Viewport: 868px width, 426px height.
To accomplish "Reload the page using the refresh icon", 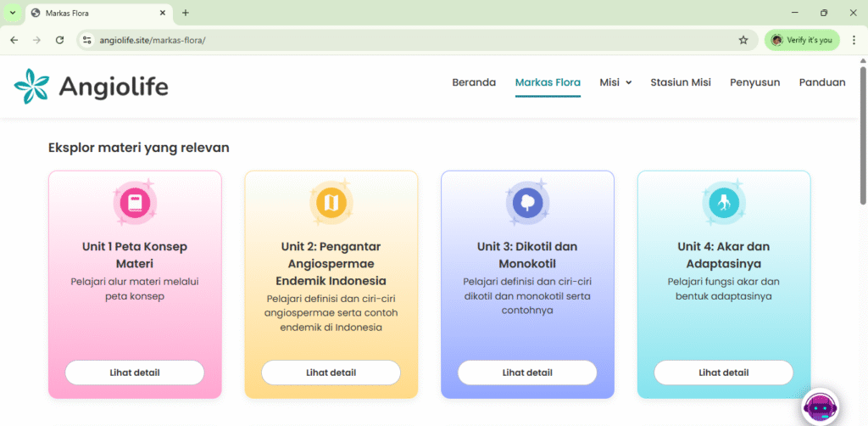I will pos(59,40).
